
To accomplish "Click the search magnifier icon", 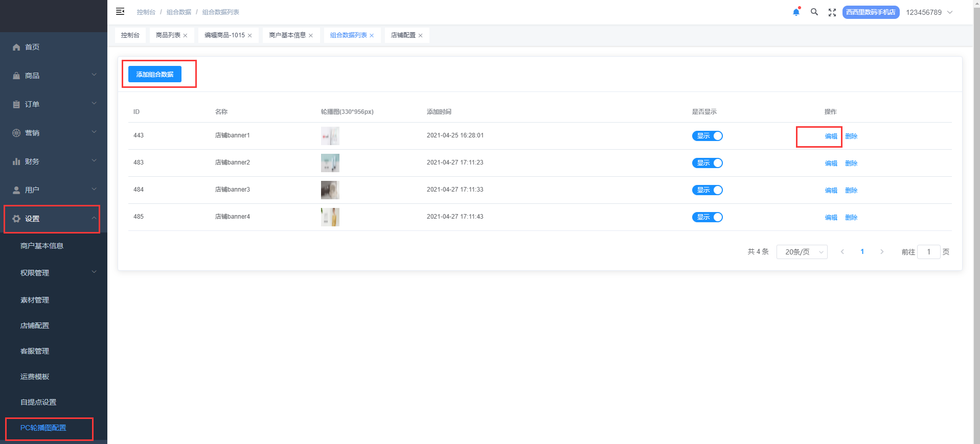I will 814,12.
